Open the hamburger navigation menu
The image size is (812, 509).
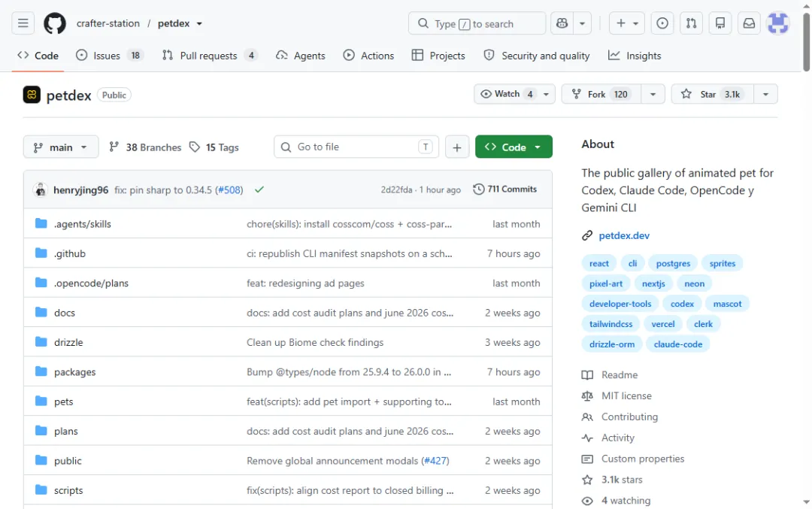pyautogui.click(x=23, y=23)
